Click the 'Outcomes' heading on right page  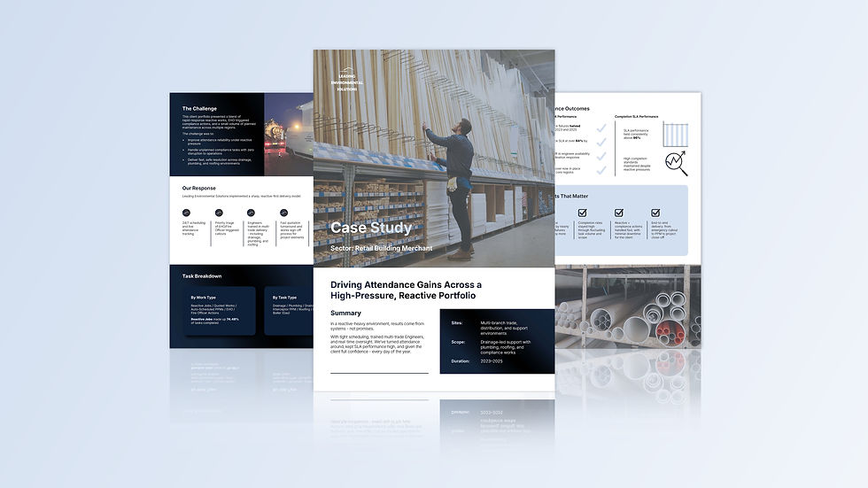pos(572,109)
